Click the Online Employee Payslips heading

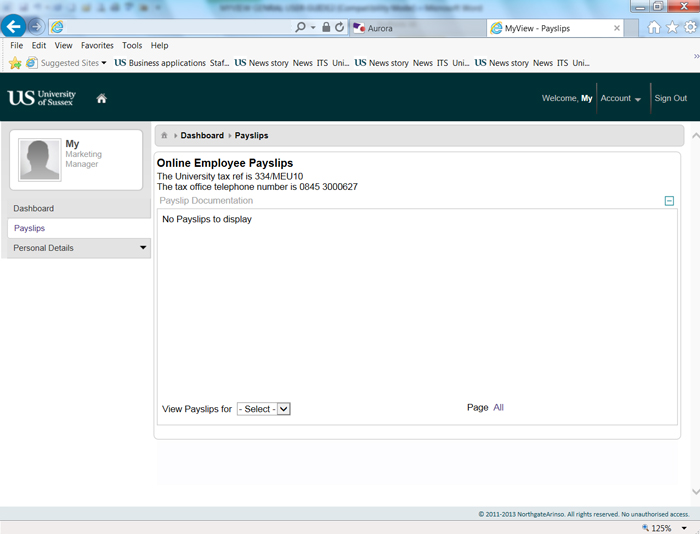point(225,163)
